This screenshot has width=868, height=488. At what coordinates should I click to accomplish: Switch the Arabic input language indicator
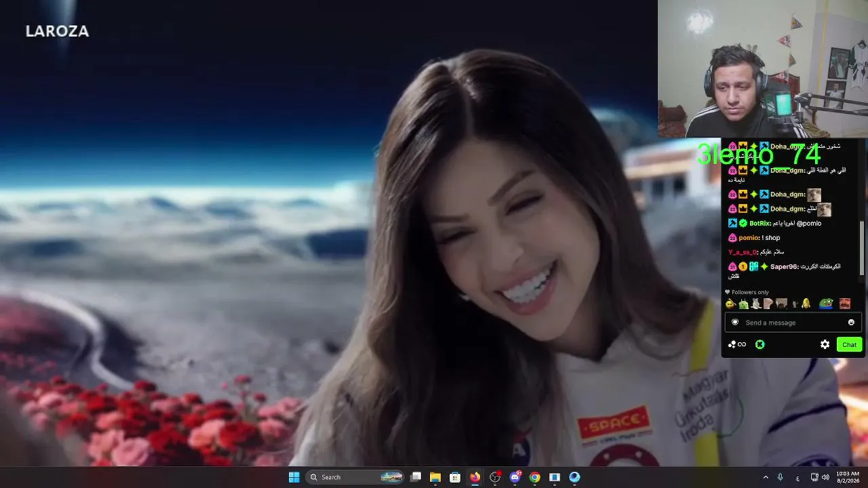(797, 478)
